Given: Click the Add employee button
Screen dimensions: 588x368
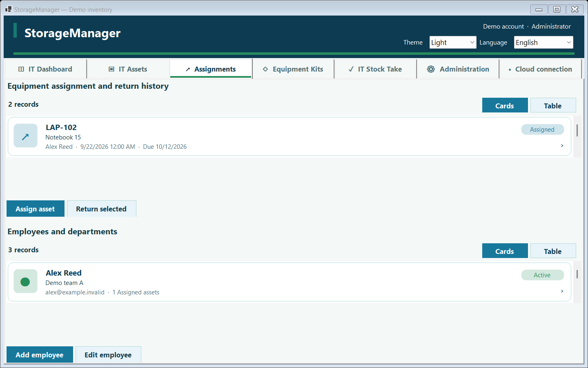Looking at the screenshot, I should (40, 355).
